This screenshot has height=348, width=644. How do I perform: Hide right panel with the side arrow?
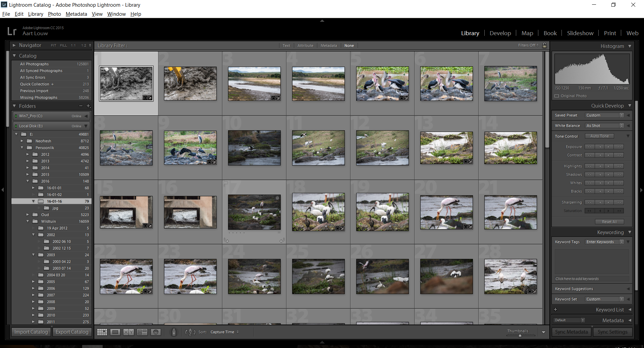[641, 190]
